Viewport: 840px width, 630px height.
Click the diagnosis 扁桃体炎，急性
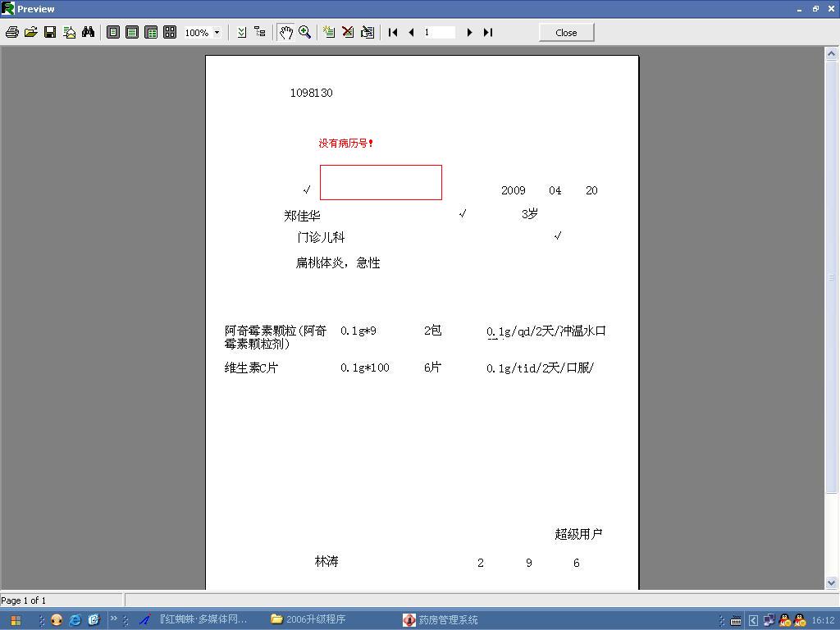(338, 262)
